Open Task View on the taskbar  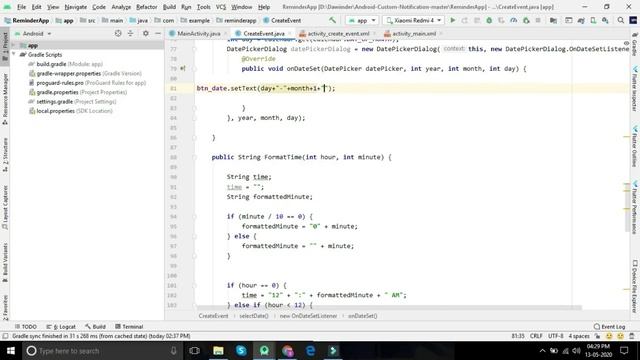pyautogui.click(x=195, y=351)
